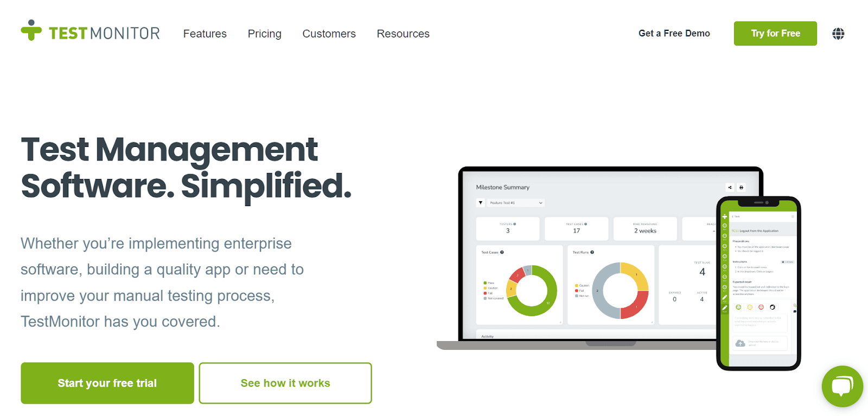Click the Try for Free button
Screen dimensions: 868x416
pos(775,33)
